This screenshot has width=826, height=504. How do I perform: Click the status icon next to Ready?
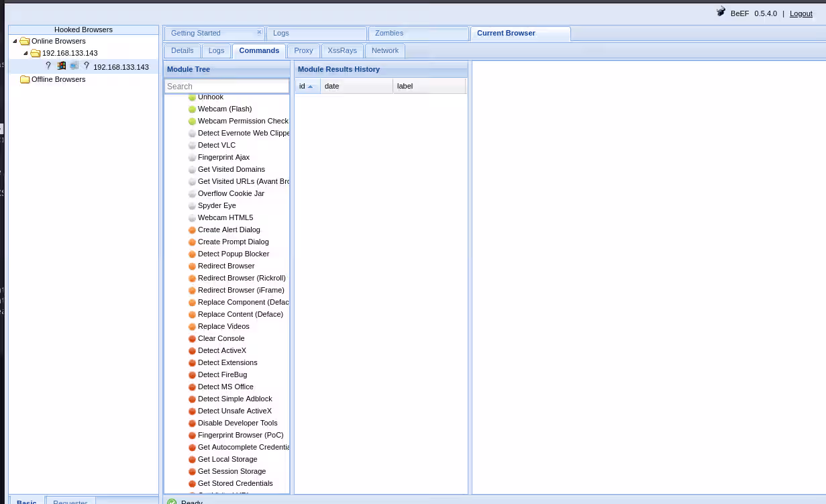[x=172, y=502]
